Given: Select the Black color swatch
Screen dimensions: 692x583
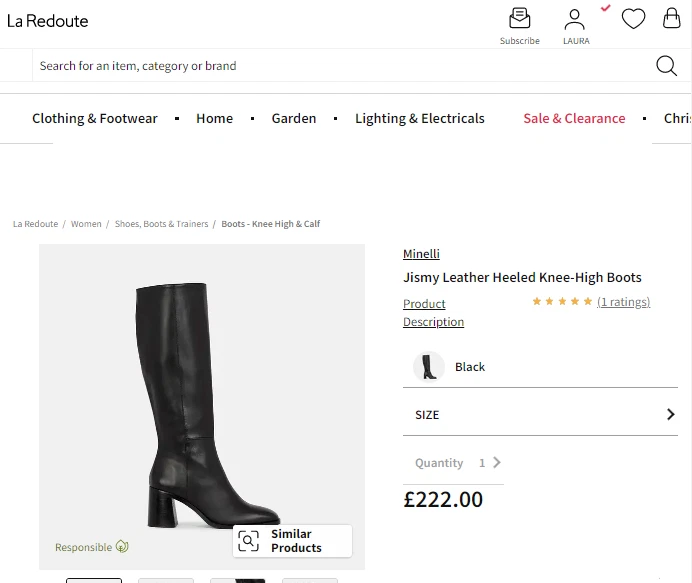Looking at the screenshot, I should 428,366.
